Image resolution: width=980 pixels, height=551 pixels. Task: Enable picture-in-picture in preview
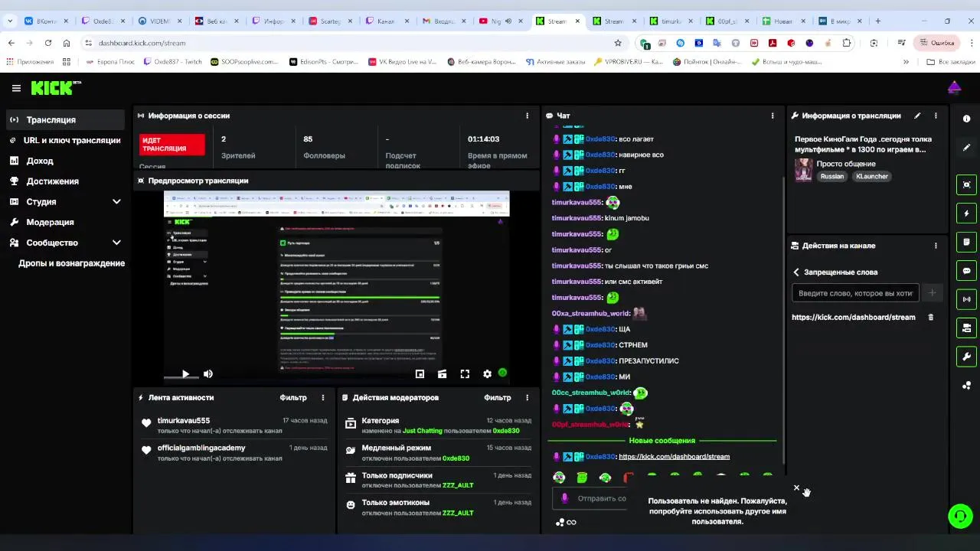[420, 374]
